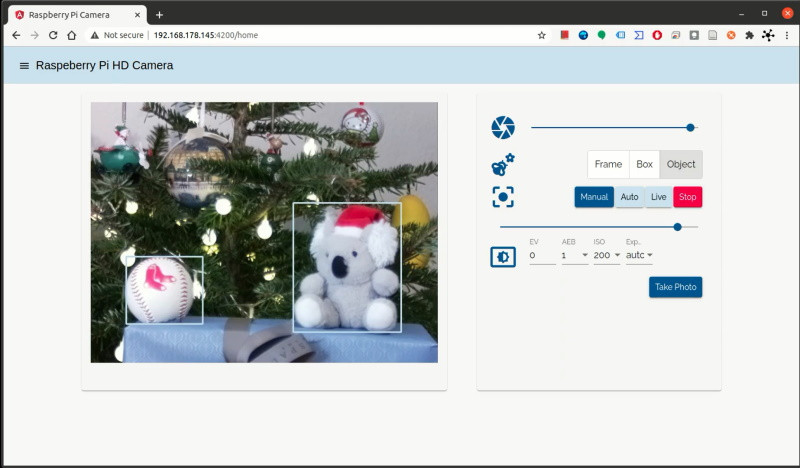Select the Object toggle option
800x468 pixels.
point(681,165)
